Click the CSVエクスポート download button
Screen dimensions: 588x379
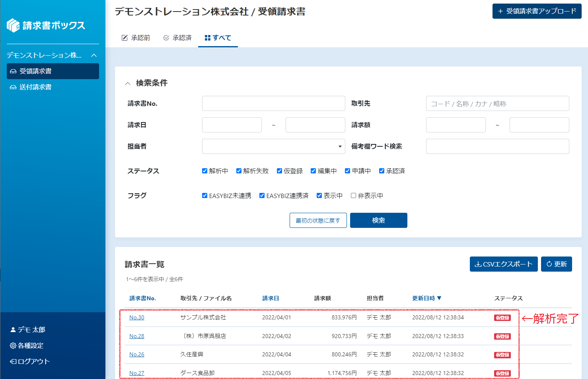coord(503,264)
